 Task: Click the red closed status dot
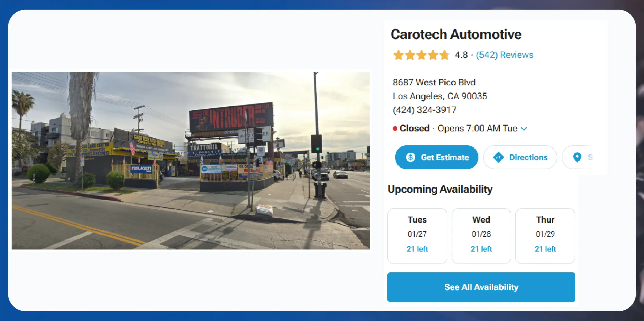coord(395,129)
